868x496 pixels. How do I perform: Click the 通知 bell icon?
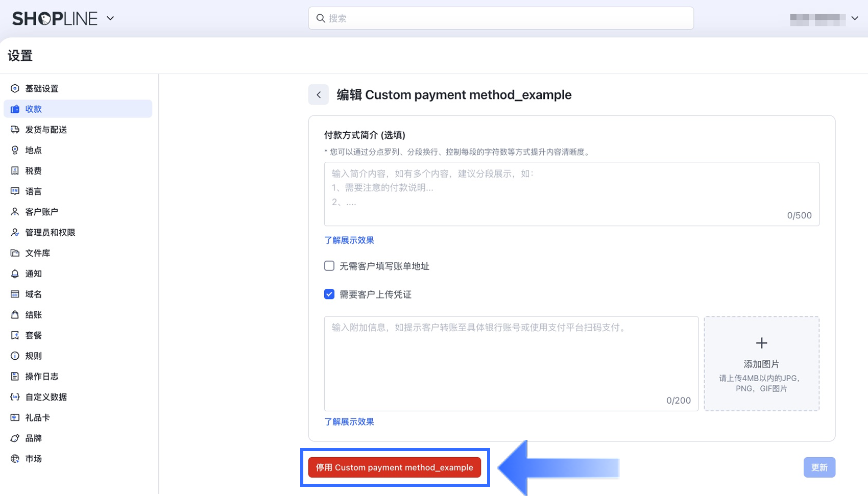point(15,274)
